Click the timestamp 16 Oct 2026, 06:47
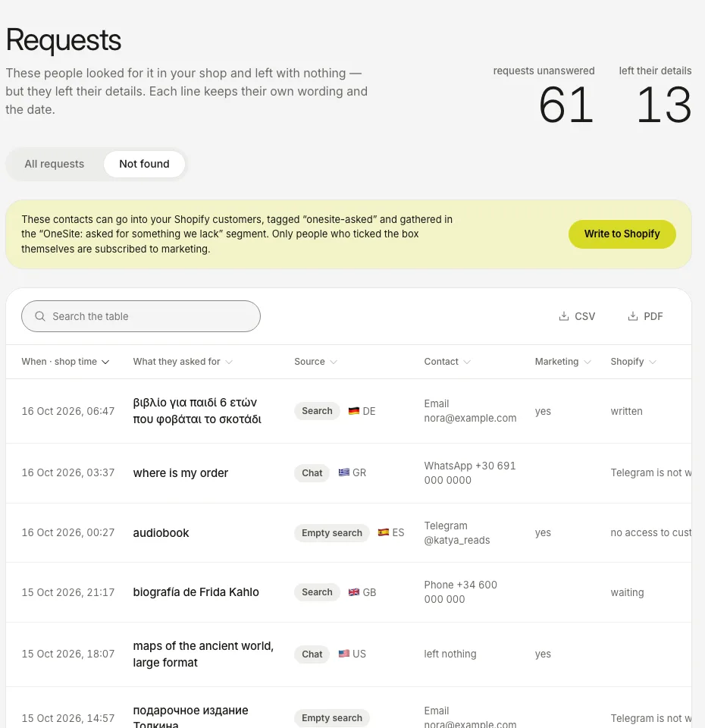 click(67, 411)
